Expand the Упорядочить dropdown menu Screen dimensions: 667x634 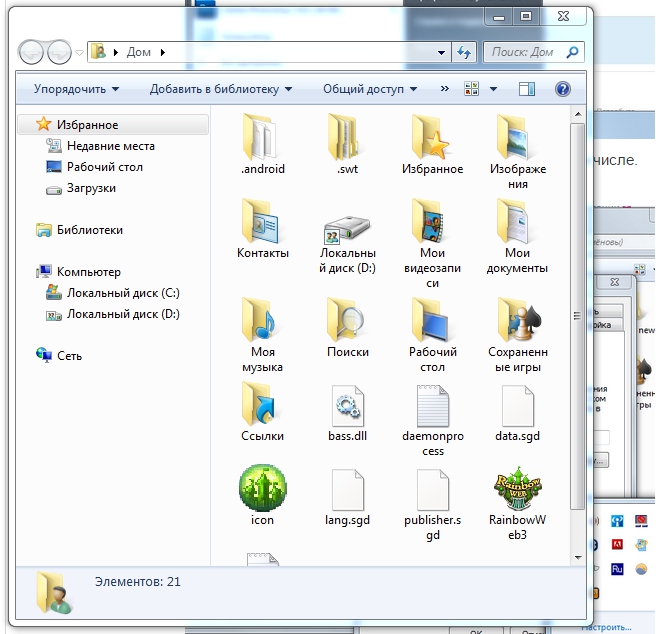click(76, 89)
